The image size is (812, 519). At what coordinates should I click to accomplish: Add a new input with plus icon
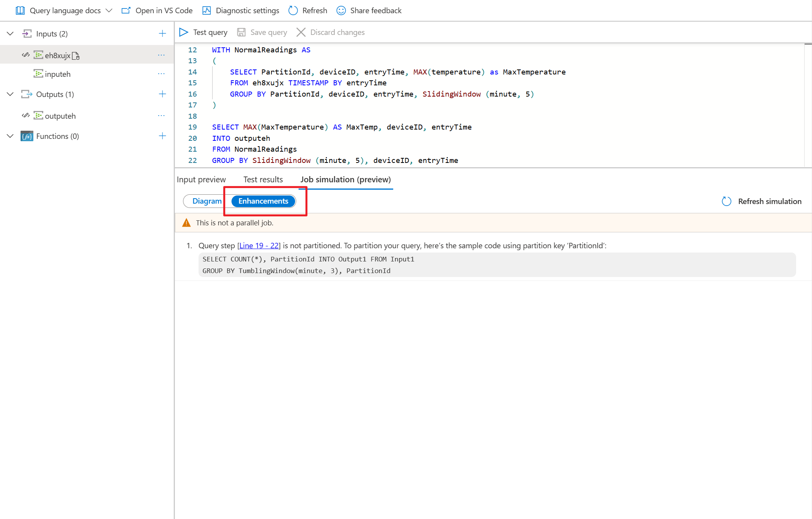(x=162, y=34)
